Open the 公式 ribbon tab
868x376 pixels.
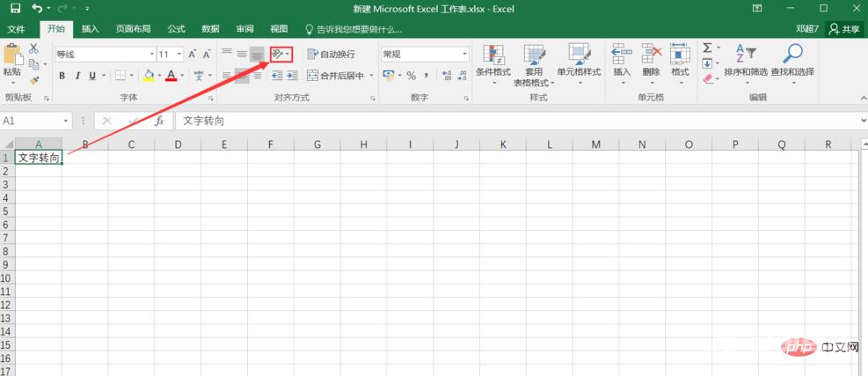click(x=176, y=28)
